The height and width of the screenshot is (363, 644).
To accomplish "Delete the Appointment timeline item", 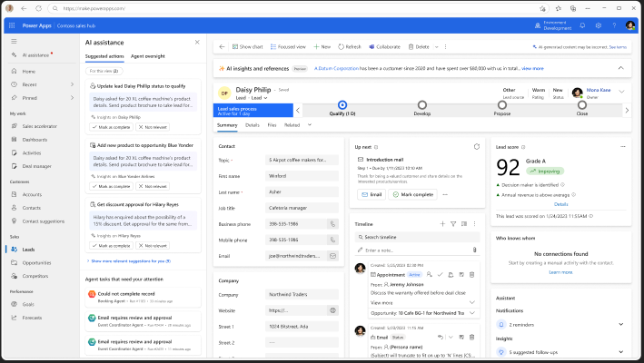I will click(x=471, y=275).
